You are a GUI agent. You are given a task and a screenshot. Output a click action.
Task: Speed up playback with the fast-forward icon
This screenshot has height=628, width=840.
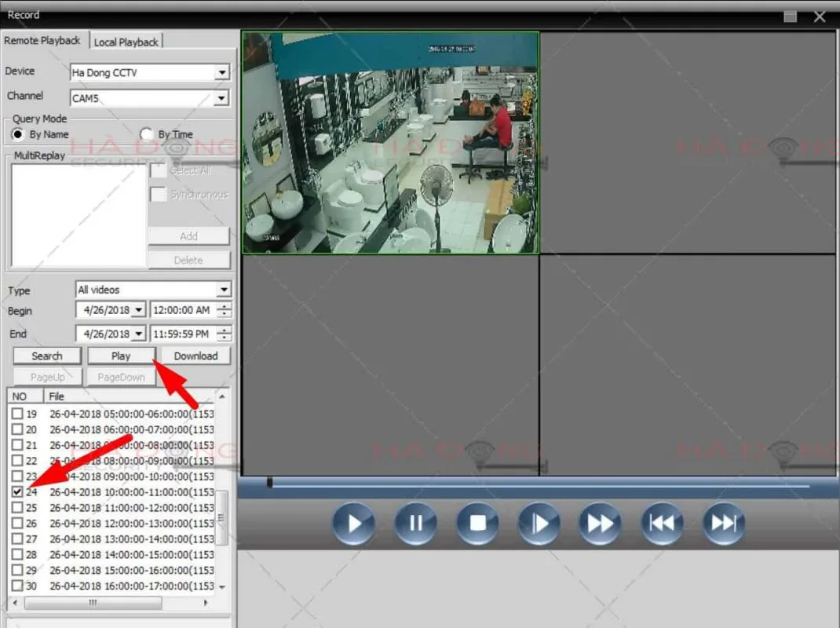click(x=600, y=523)
